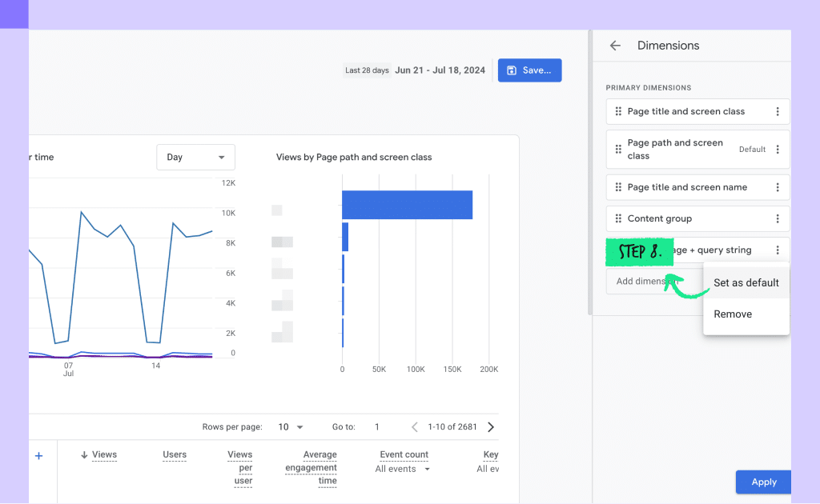The width and height of the screenshot is (820, 504).
Task: Open options for Page title and screen name
Action: point(778,187)
